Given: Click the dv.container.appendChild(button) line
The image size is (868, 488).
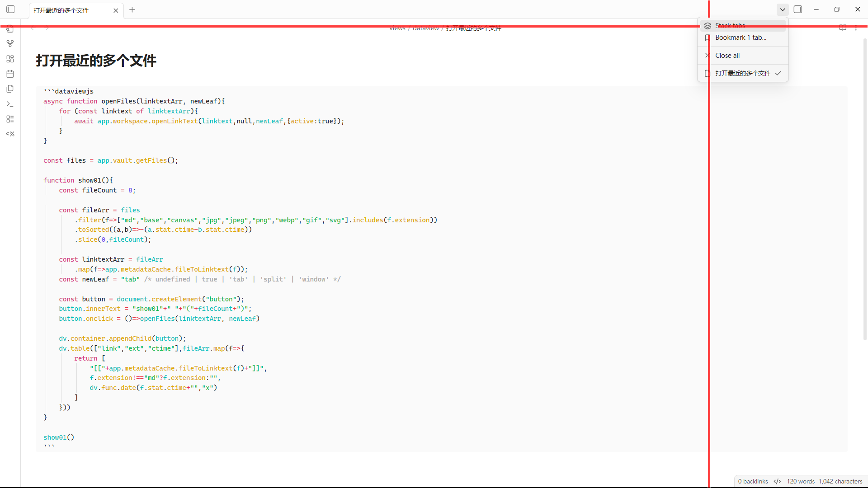Looking at the screenshot, I should 123,338.
